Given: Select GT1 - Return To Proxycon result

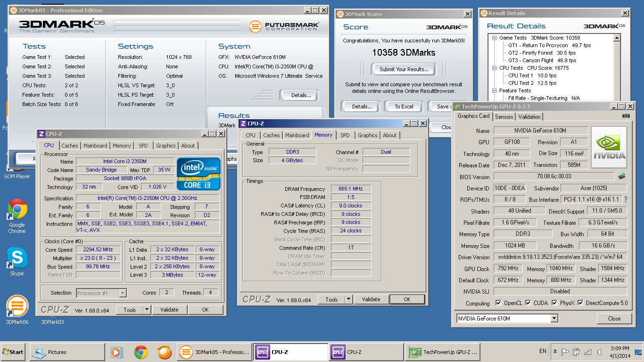Looking at the screenshot, I should tap(549, 45).
